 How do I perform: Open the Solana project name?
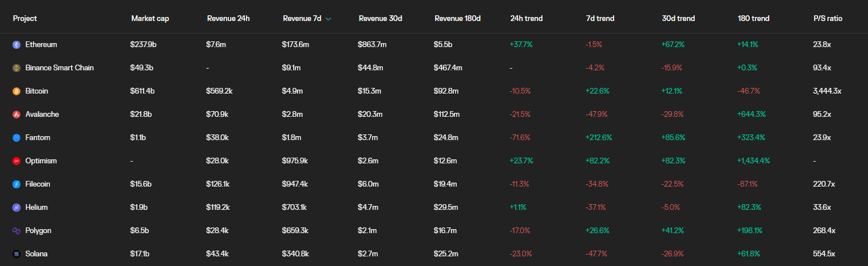(x=37, y=254)
